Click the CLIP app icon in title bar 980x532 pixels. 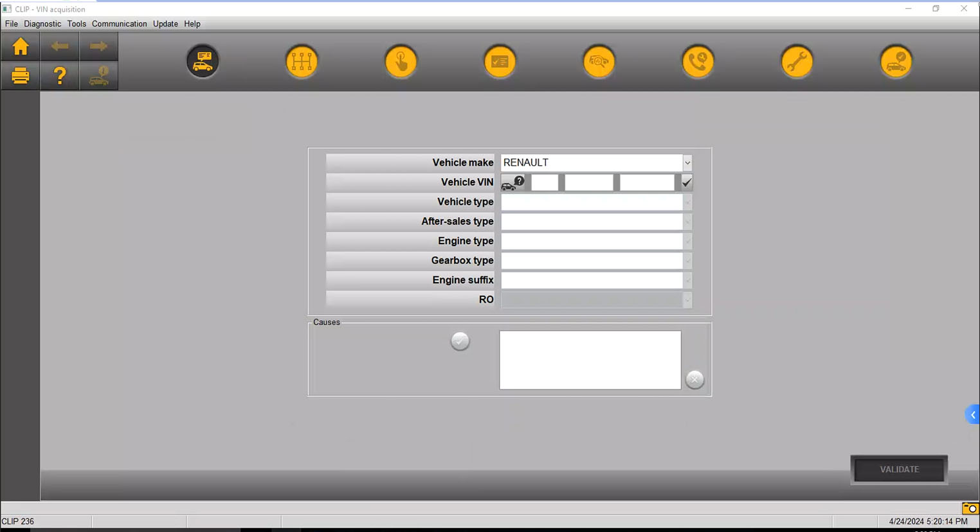(x=6, y=9)
